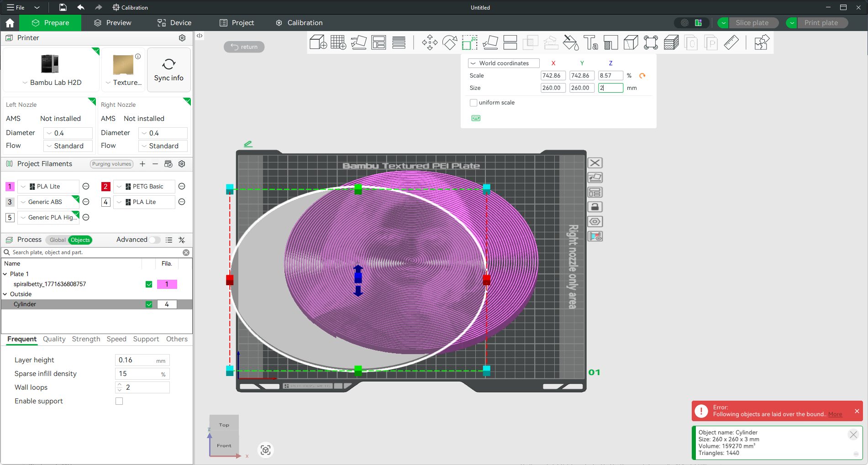Open the Assembly view puzzle icon
Image resolution: width=868 pixels, height=465 pixels.
tap(761, 42)
